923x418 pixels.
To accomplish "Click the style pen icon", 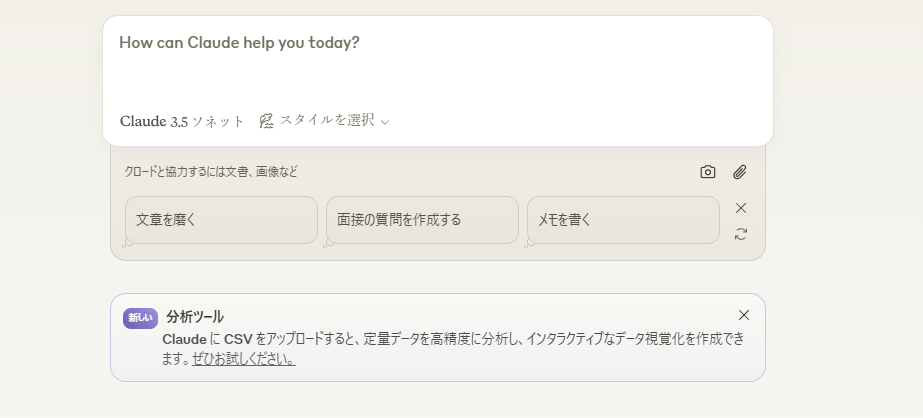I will tap(266, 121).
